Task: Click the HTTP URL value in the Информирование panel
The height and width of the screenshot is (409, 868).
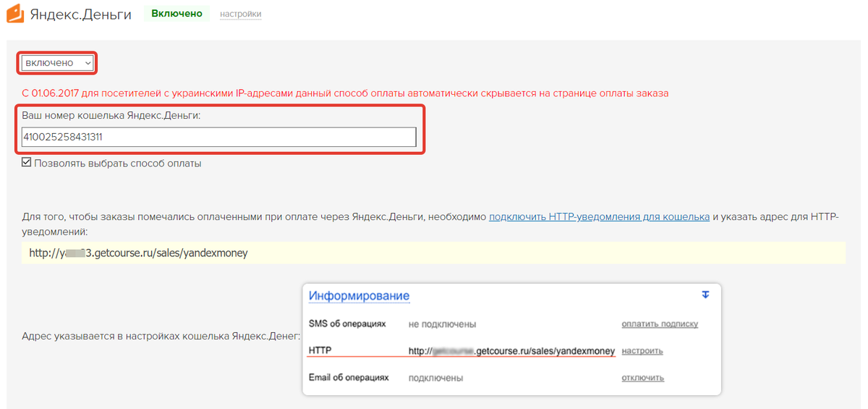Action: (511, 351)
